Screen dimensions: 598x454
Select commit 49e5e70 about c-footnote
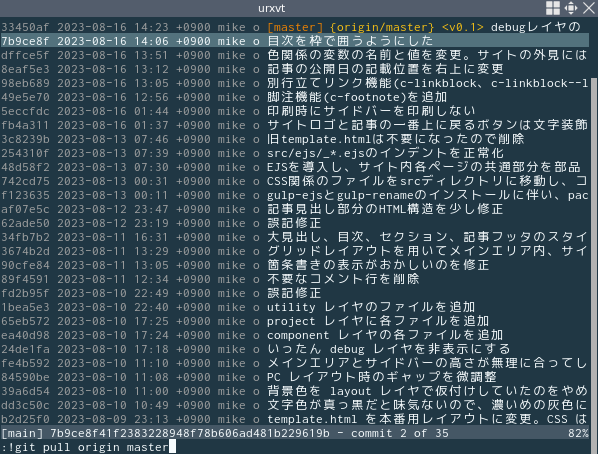point(294,97)
